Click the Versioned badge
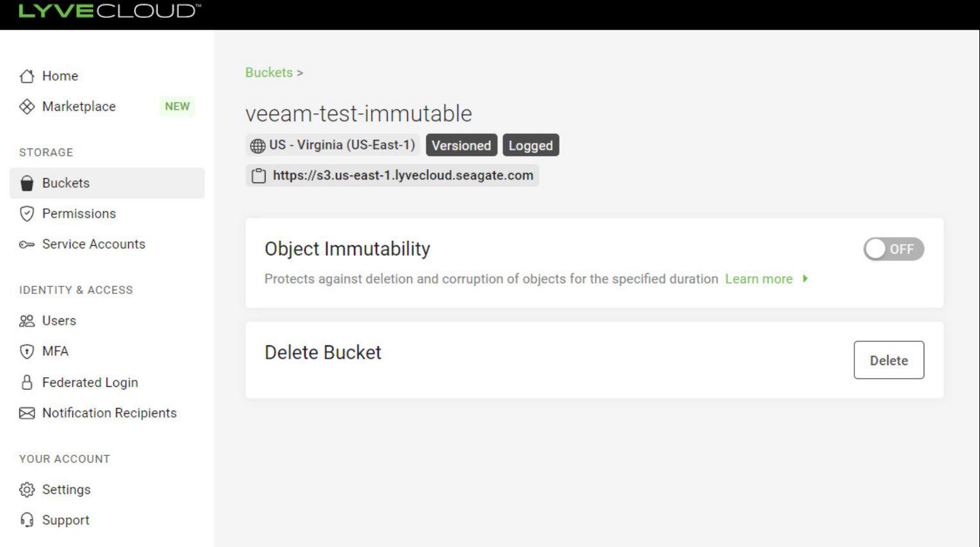 click(461, 145)
